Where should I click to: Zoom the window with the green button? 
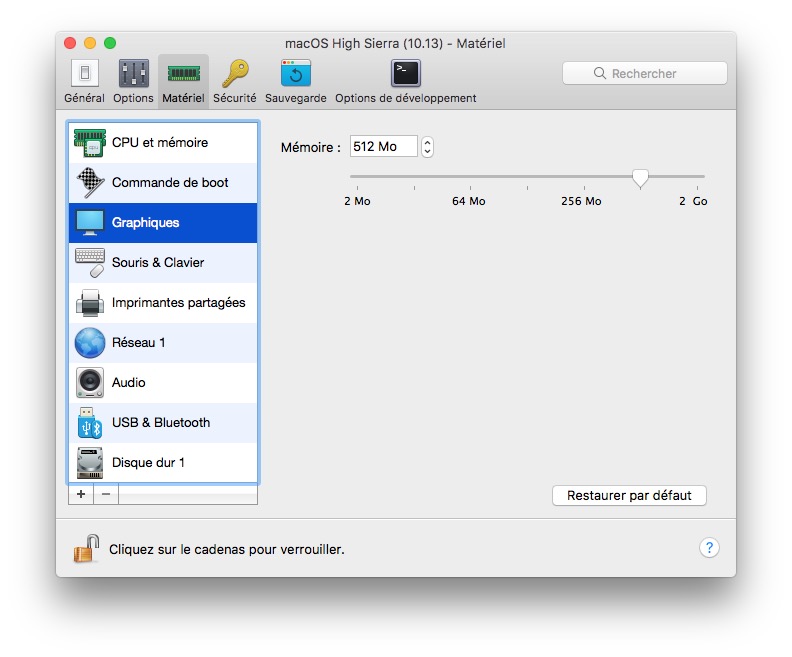coord(110,43)
